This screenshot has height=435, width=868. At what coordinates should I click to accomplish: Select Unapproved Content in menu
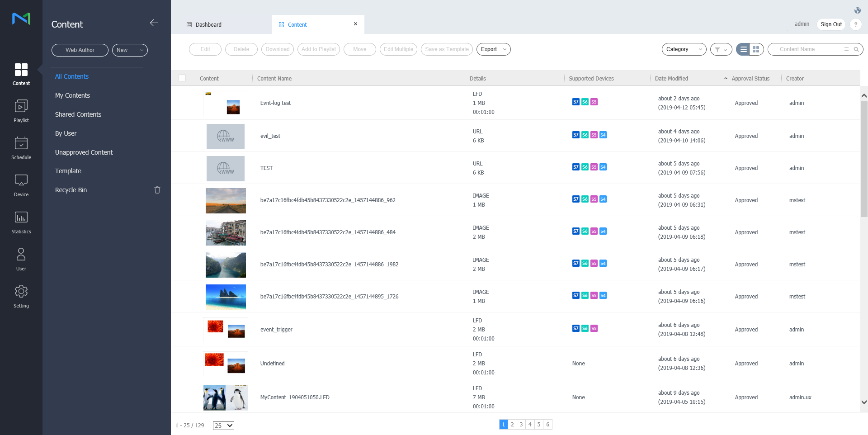84,152
